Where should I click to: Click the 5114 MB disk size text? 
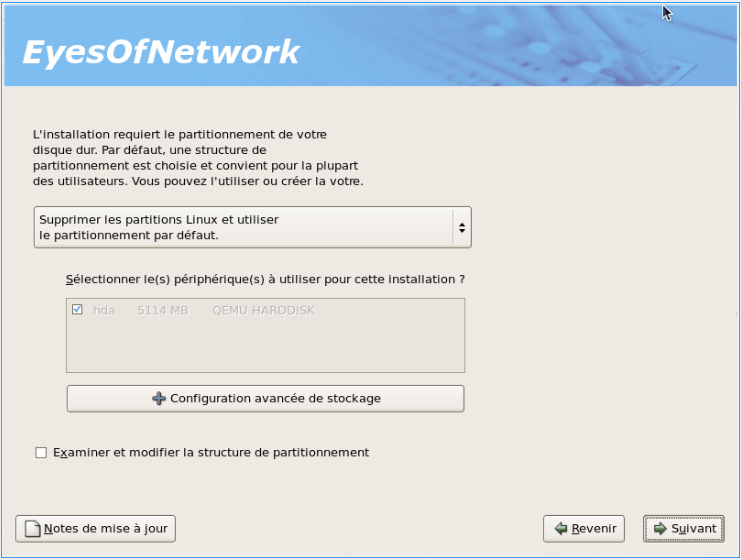click(x=162, y=310)
